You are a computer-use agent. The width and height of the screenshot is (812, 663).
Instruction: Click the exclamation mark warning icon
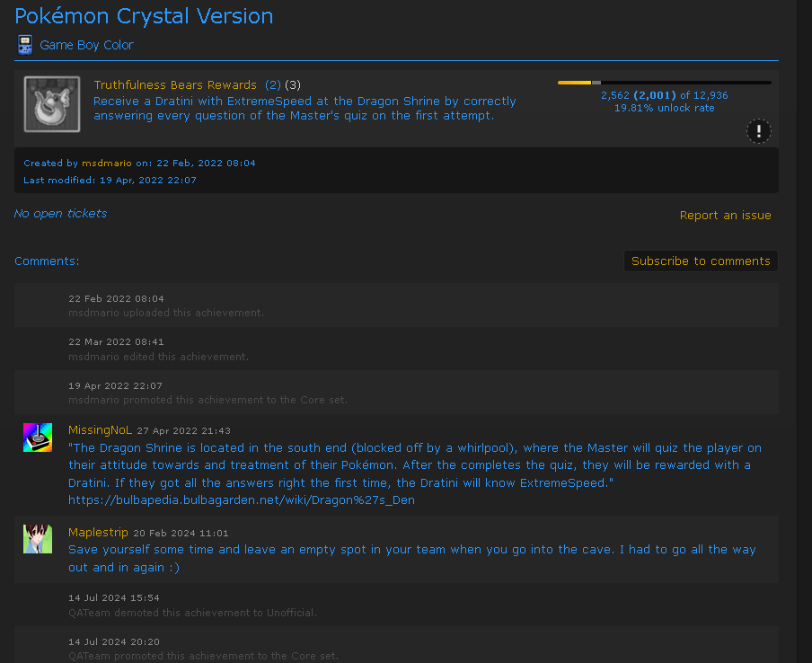(x=759, y=130)
